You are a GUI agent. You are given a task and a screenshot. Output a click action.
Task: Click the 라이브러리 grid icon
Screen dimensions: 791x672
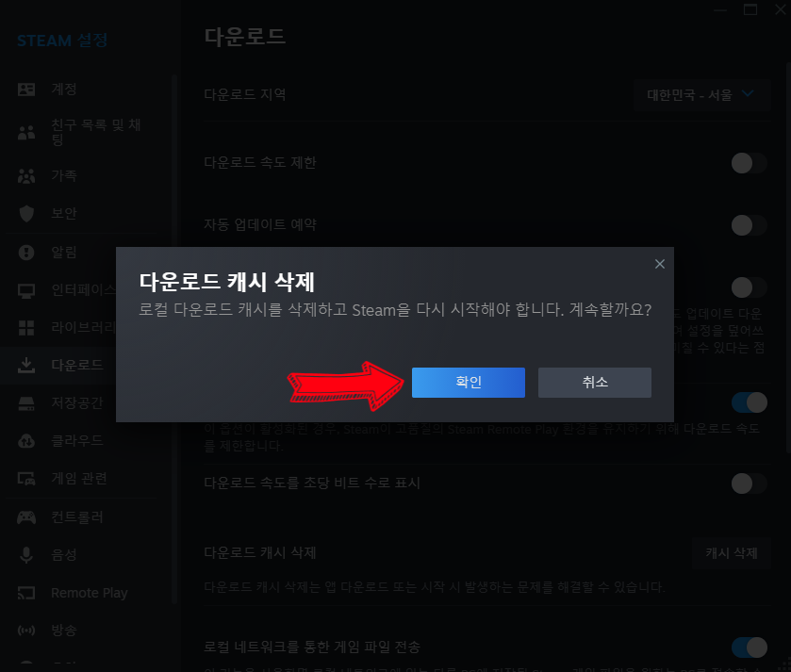(x=26, y=328)
